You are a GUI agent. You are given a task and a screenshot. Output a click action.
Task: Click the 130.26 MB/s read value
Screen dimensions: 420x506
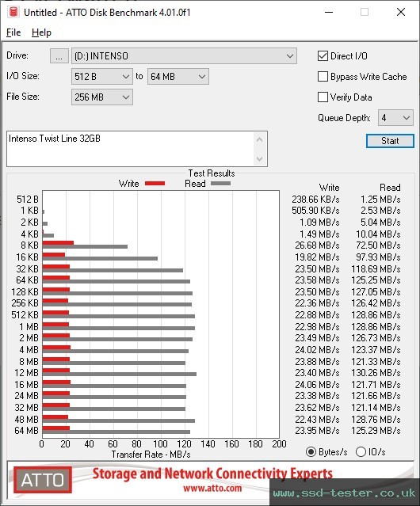point(376,373)
